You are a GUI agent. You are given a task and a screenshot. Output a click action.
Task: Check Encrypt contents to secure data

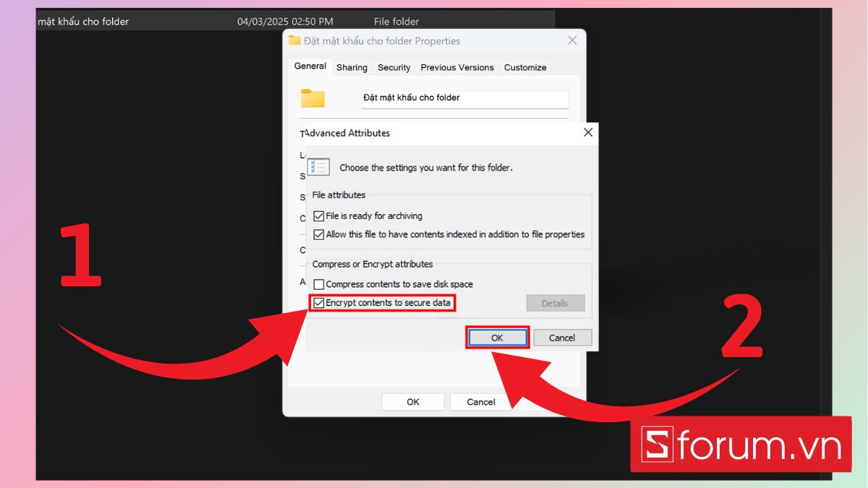[318, 303]
